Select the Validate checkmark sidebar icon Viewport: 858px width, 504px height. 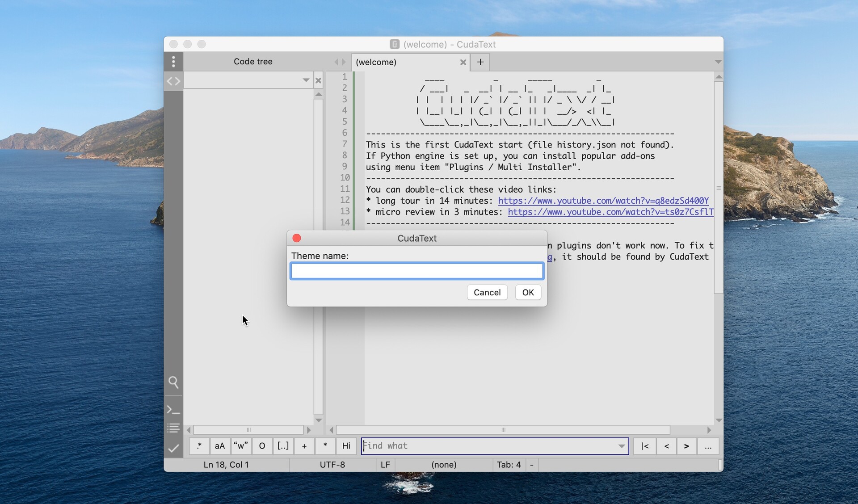pyautogui.click(x=173, y=449)
